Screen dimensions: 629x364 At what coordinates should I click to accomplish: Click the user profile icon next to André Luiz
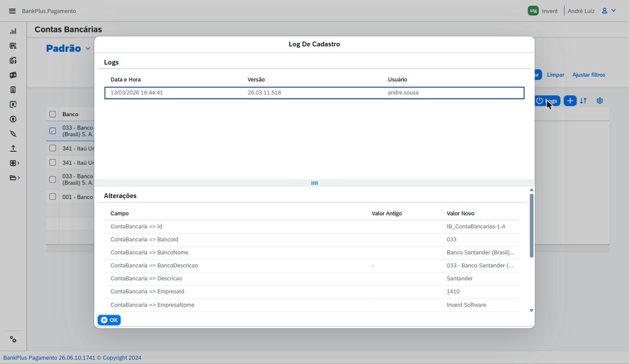[604, 11]
